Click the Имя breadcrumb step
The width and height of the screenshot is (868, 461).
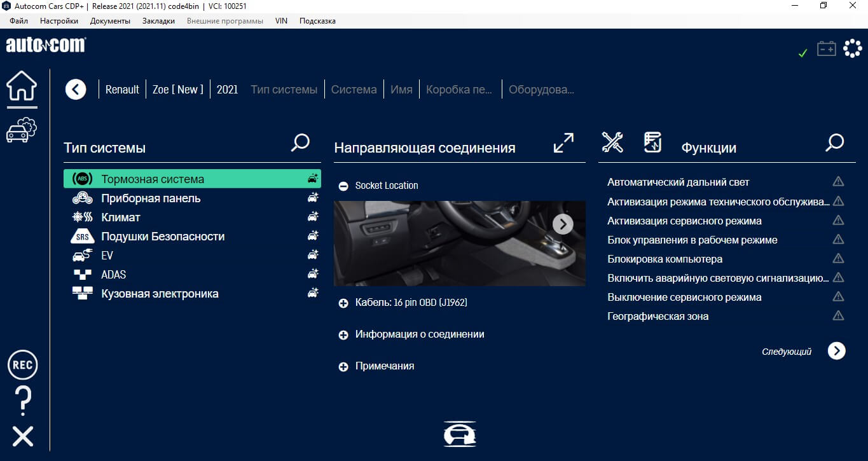401,90
